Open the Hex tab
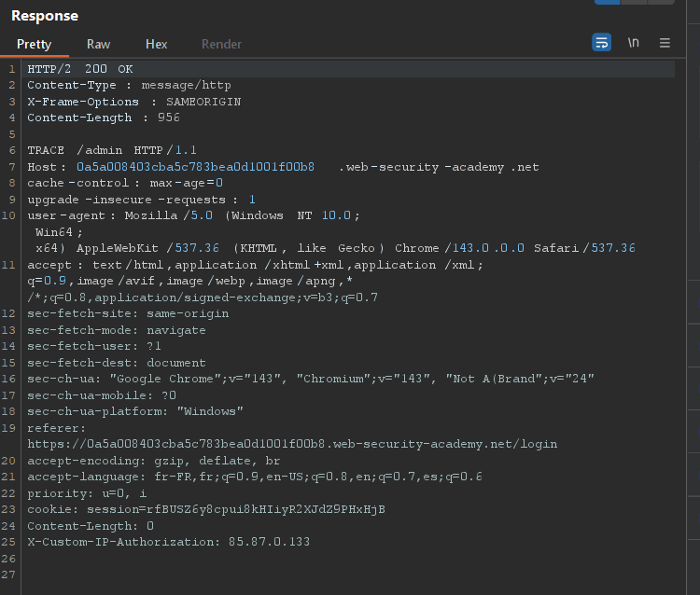Image resolution: width=700 pixels, height=595 pixels. [x=157, y=44]
